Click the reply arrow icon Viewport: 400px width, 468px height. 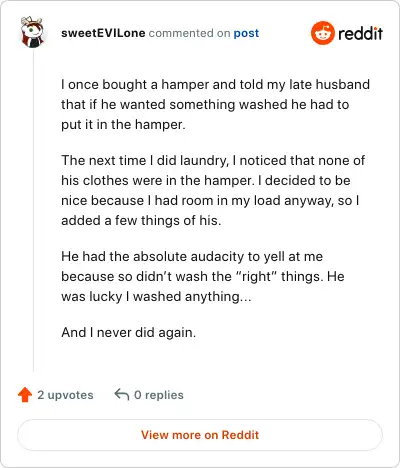(122, 394)
